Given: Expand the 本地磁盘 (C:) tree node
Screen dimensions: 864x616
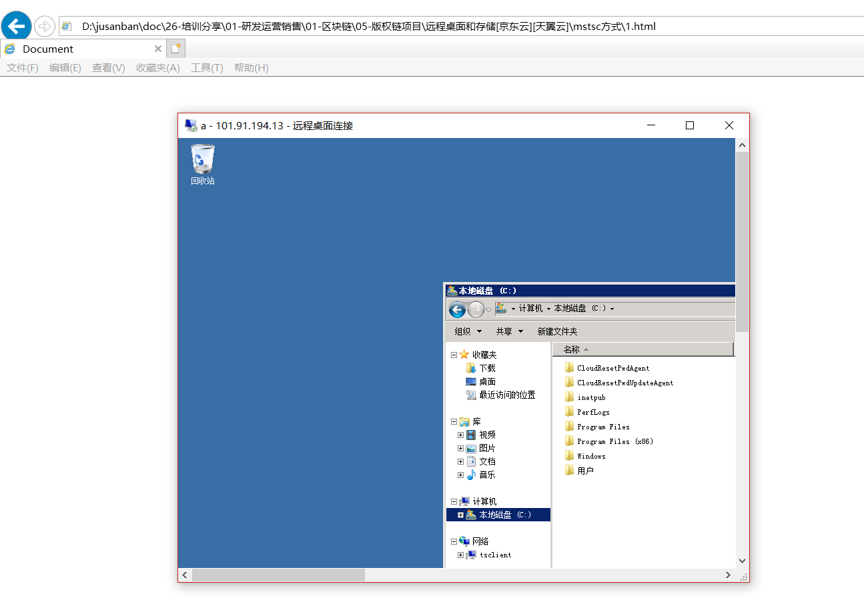Looking at the screenshot, I should tap(460, 515).
